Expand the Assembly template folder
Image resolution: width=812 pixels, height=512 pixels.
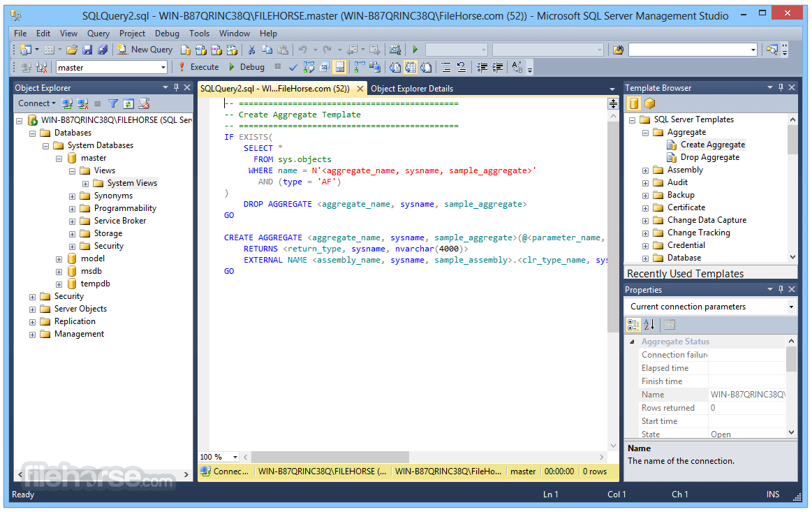click(x=645, y=170)
